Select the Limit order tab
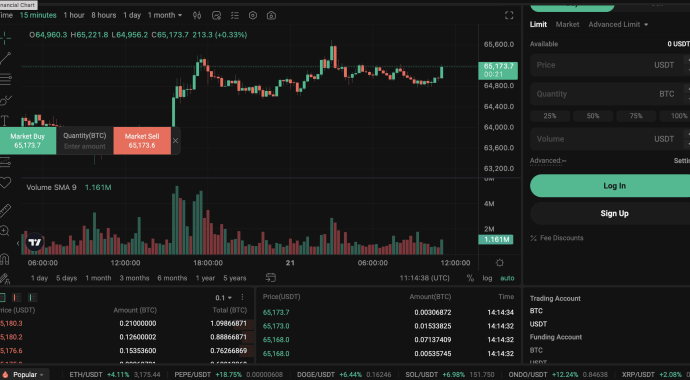The width and height of the screenshot is (690, 380). coord(538,25)
